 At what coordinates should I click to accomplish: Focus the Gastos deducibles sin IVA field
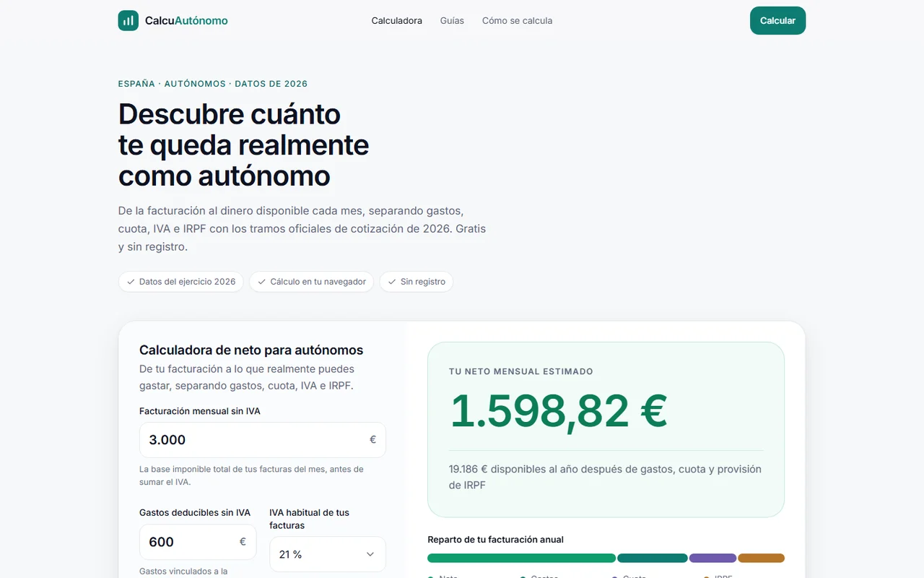(198, 542)
